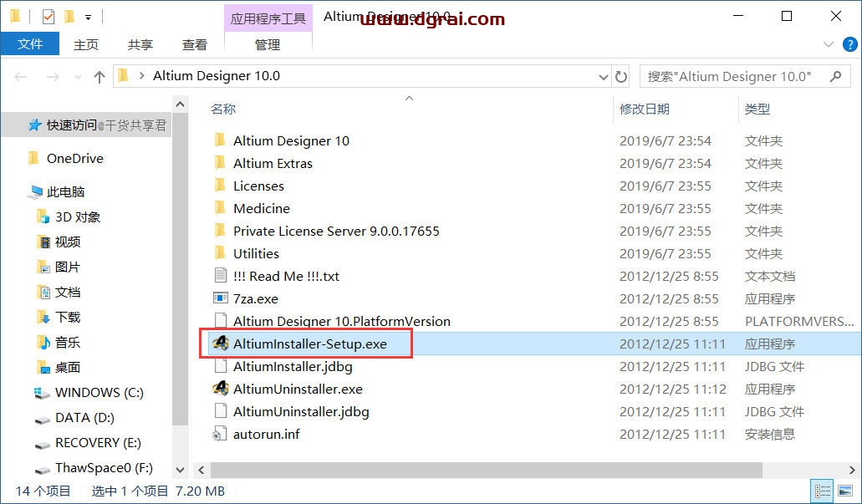Viewport: 862px width, 504px height.
Task: Select 此电脑 in navigation pane
Action: click(x=65, y=191)
